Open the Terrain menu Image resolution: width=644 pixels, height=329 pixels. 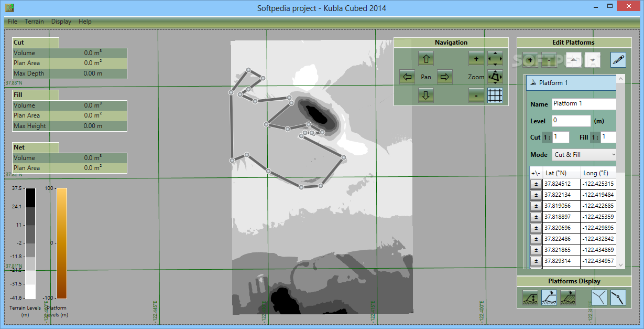pos(34,22)
